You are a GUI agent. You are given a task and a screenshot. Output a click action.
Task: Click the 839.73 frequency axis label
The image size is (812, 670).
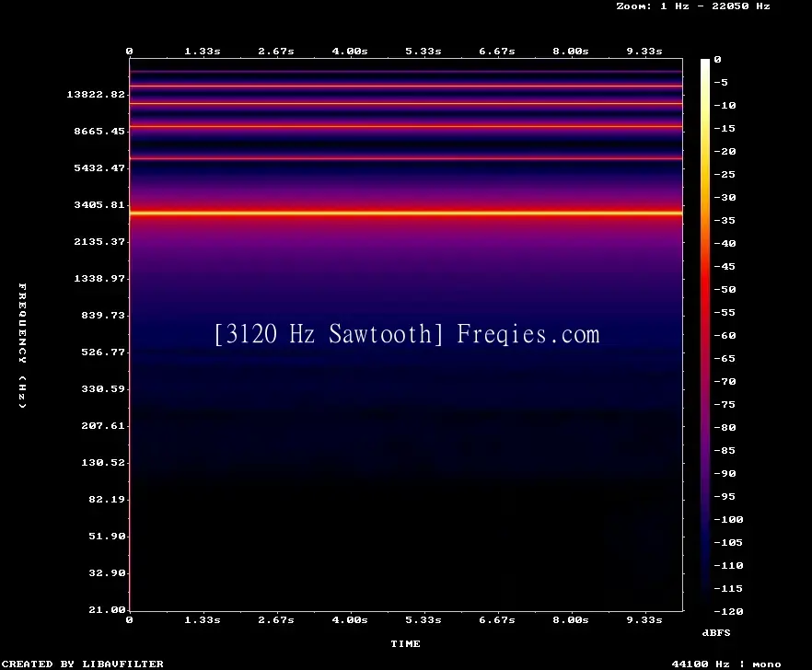(103, 315)
